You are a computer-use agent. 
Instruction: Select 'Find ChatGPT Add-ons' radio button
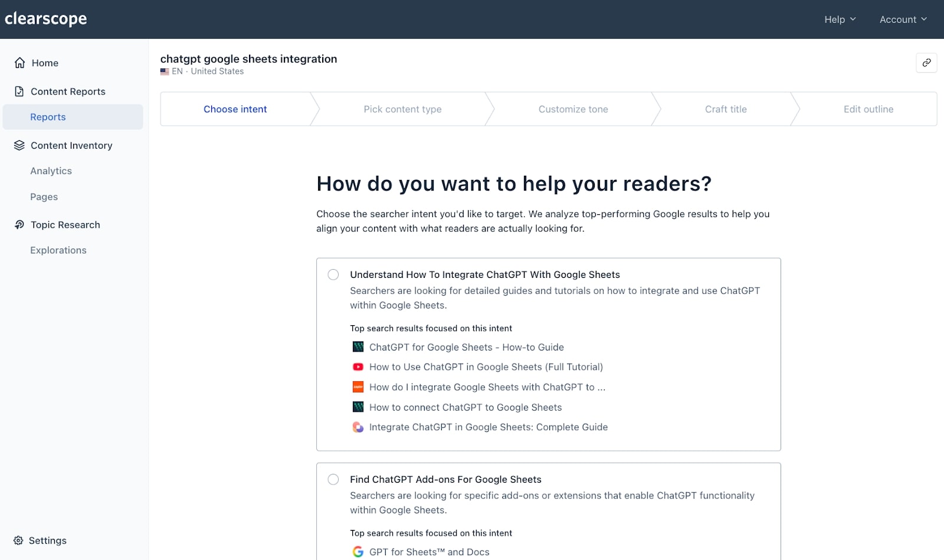pos(333,479)
